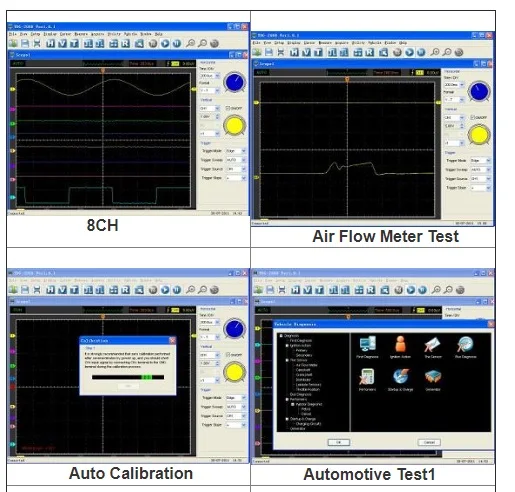Click the T icon in Air Flow Meter window

point(318,52)
